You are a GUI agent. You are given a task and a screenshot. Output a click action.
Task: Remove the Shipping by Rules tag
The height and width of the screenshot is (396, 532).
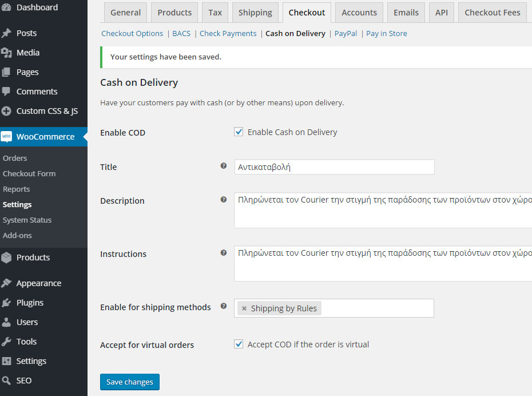(244, 308)
